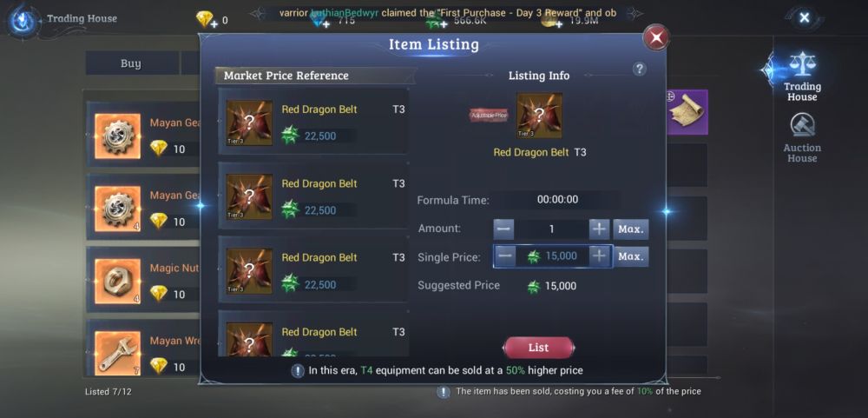
Task: Select the Magic Nut item icon
Action: click(117, 281)
